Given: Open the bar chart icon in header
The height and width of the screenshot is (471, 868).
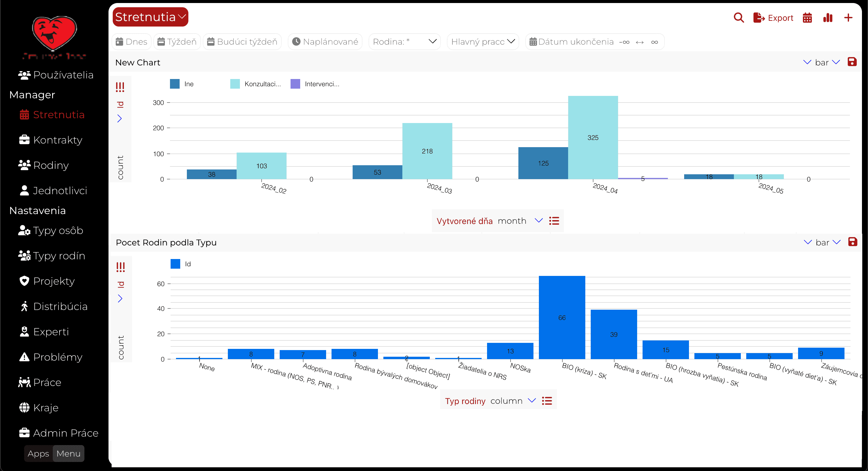Looking at the screenshot, I should click(x=828, y=17).
